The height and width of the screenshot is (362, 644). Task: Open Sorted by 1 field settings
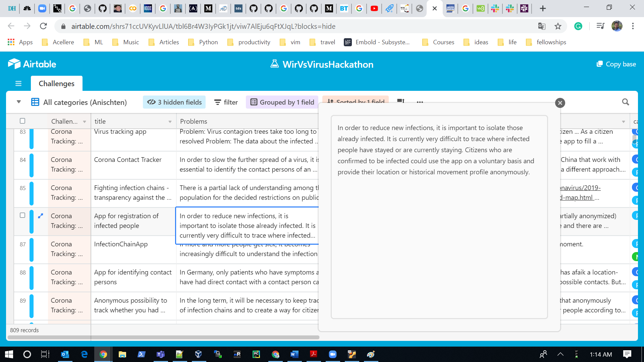click(x=356, y=100)
